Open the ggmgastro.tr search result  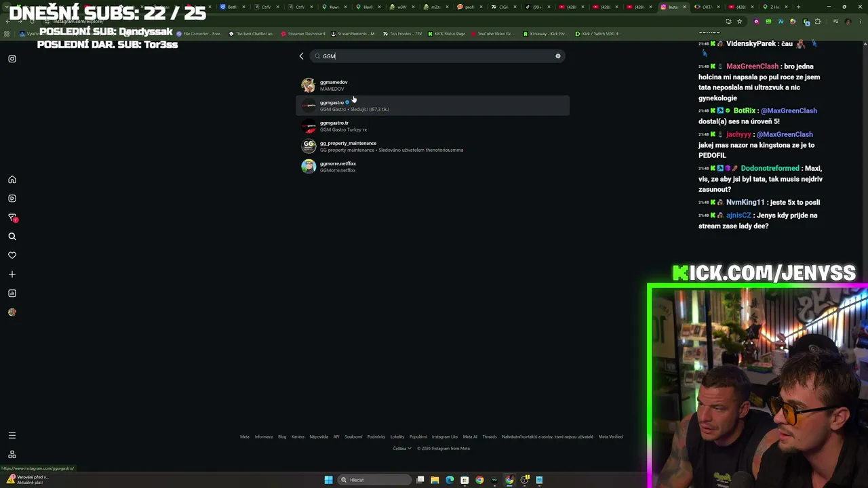(433, 126)
